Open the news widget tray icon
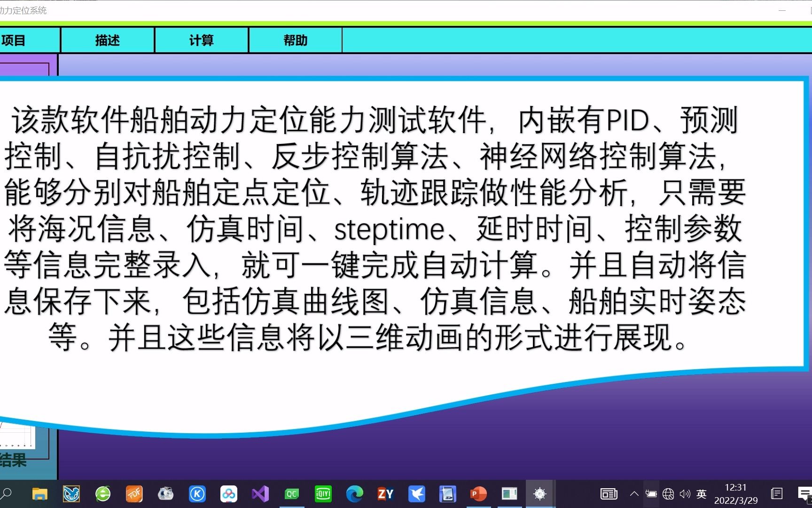 [609, 494]
